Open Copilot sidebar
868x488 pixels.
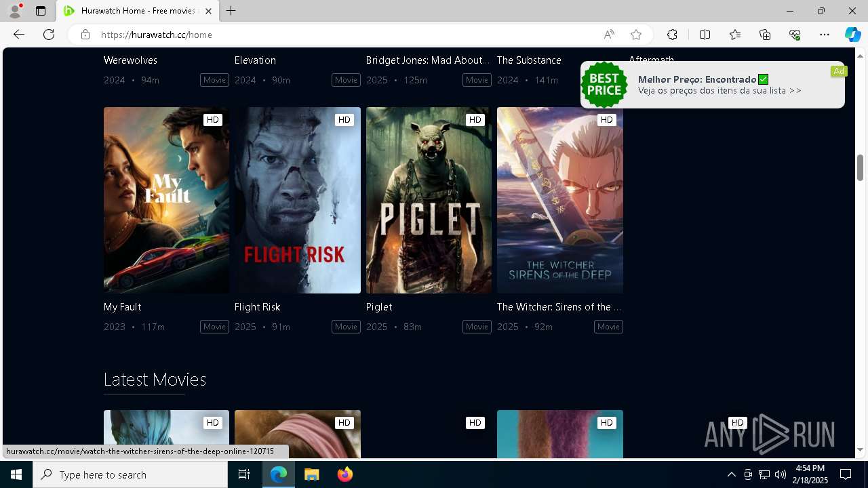click(852, 35)
